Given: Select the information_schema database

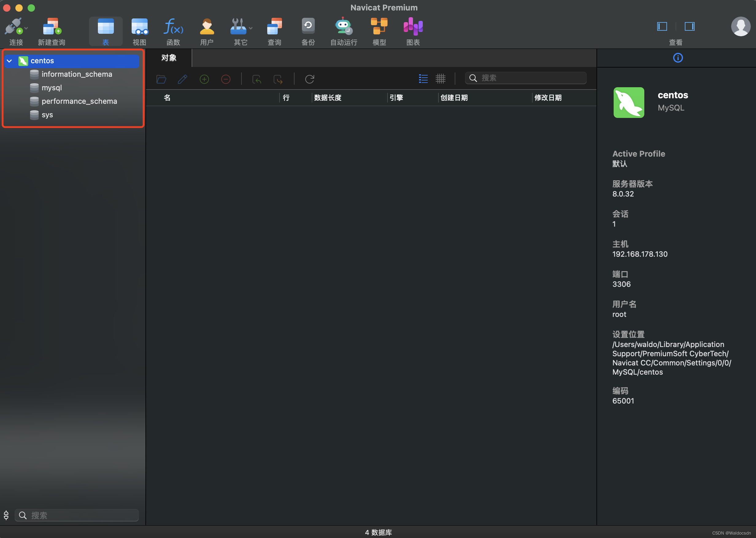Looking at the screenshot, I should click(x=76, y=74).
